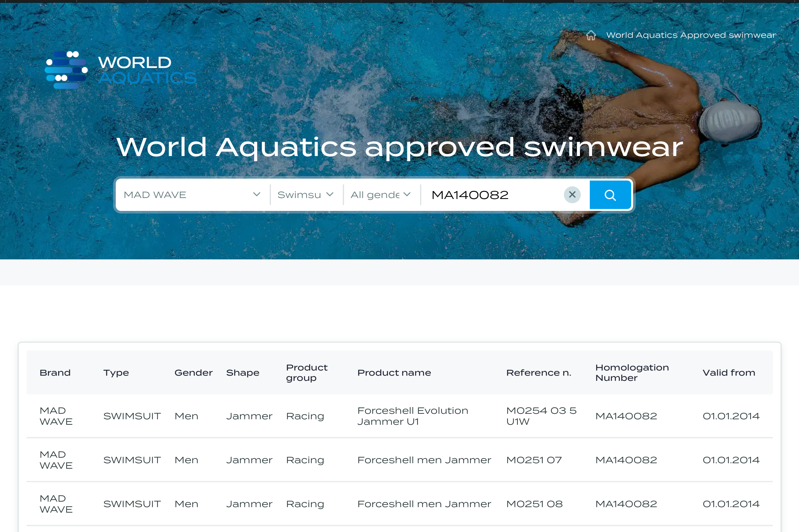The height and width of the screenshot is (532, 799).
Task: Click reference M0251 07 cell
Action: tap(534, 460)
